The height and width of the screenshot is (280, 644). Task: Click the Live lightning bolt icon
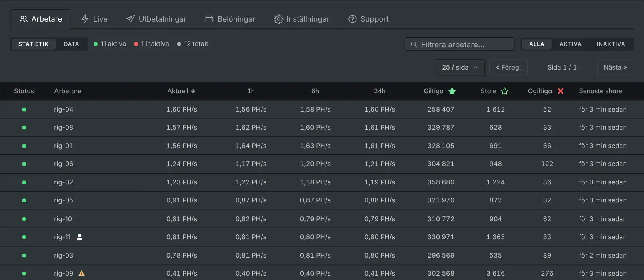(x=84, y=19)
